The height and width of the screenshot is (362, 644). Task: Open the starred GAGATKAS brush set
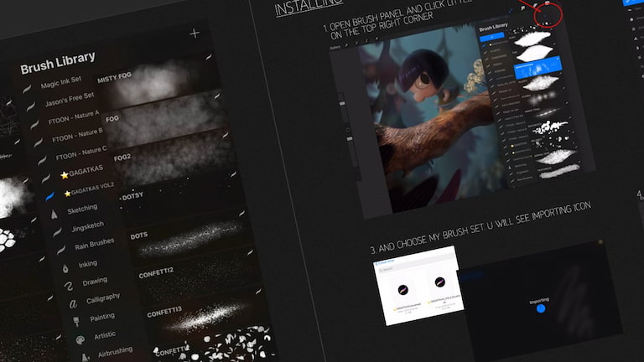pos(81,172)
